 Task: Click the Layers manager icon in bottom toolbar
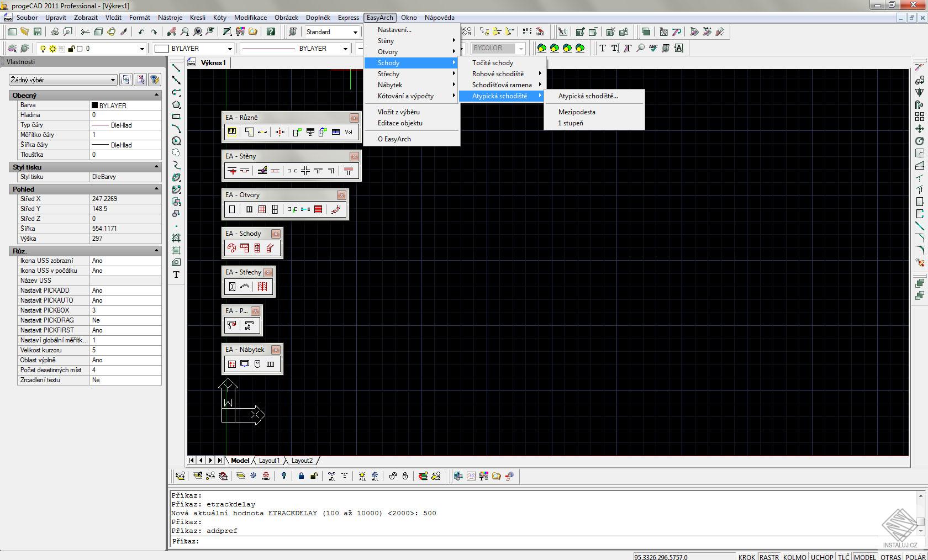179,476
